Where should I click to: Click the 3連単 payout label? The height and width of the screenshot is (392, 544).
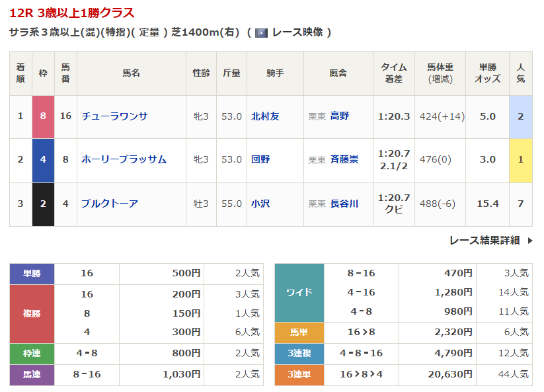point(299,375)
